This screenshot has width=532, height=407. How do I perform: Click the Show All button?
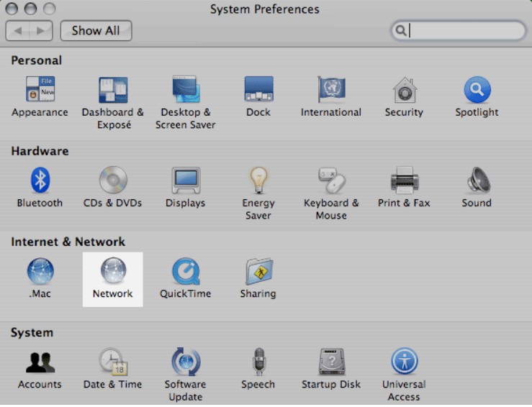pos(96,30)
